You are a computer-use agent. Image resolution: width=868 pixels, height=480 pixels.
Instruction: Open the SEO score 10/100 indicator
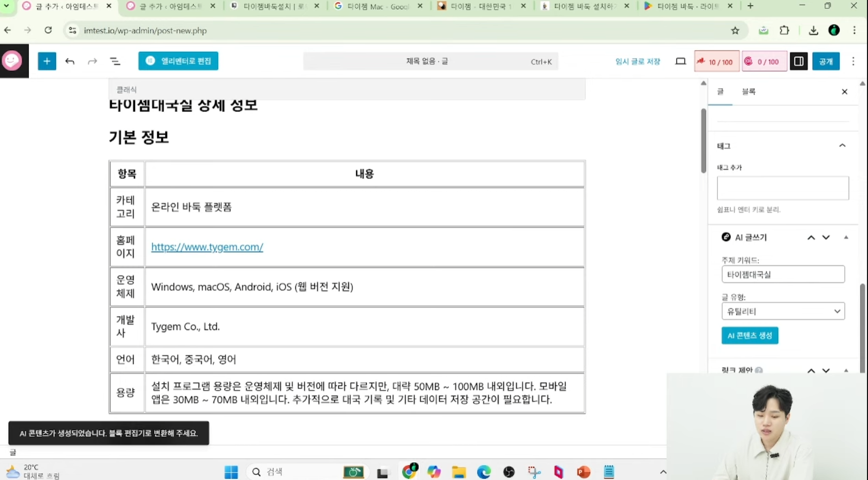pos(716,62)
